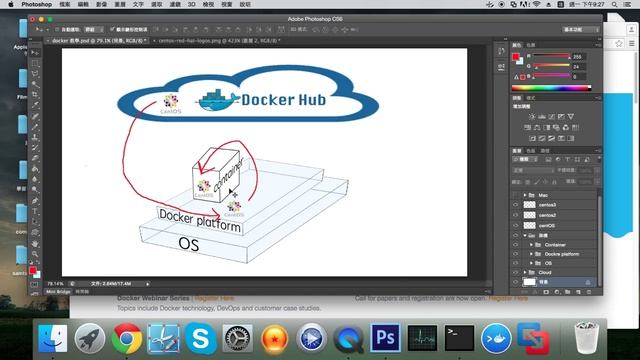Open the 3D menu in the menu bar

pos(191,4)
